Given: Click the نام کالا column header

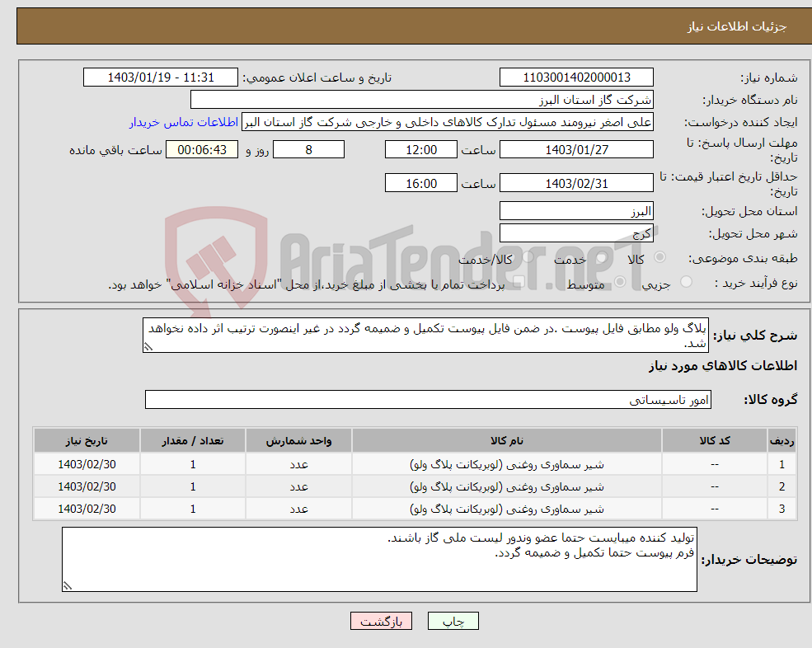Looking at the screenshot, I should click(506, 441).
